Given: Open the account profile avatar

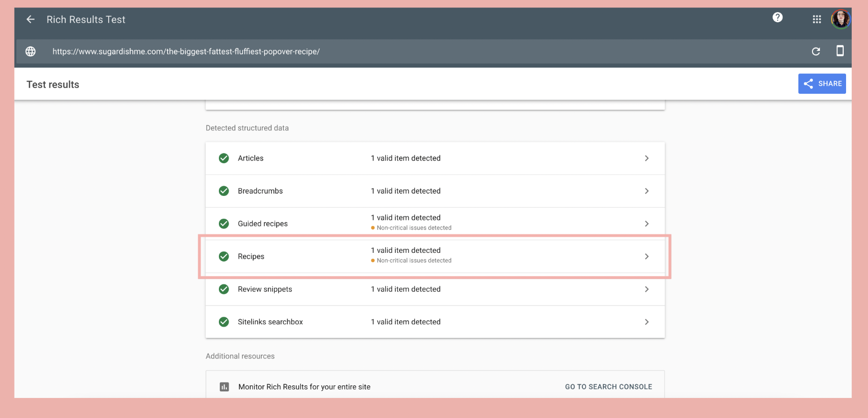Looking at the screenshot, I should point(840,19).
